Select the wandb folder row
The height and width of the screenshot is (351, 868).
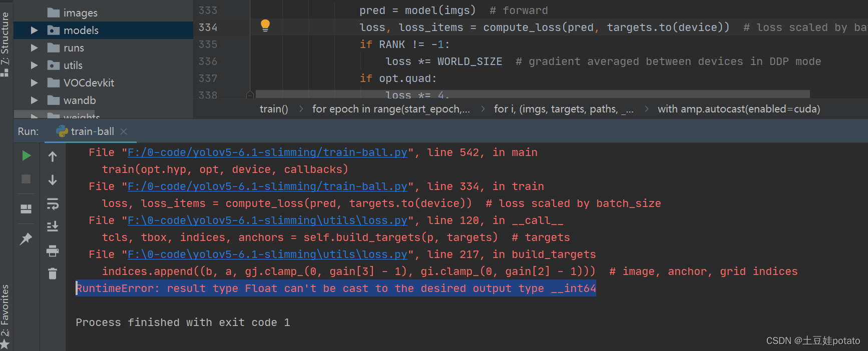click(104, 100)
